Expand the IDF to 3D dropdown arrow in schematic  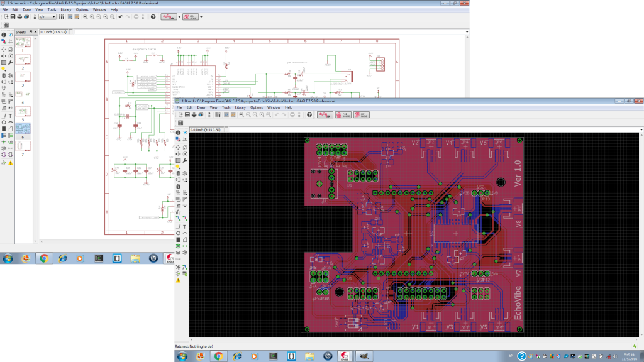coord(201,17)
